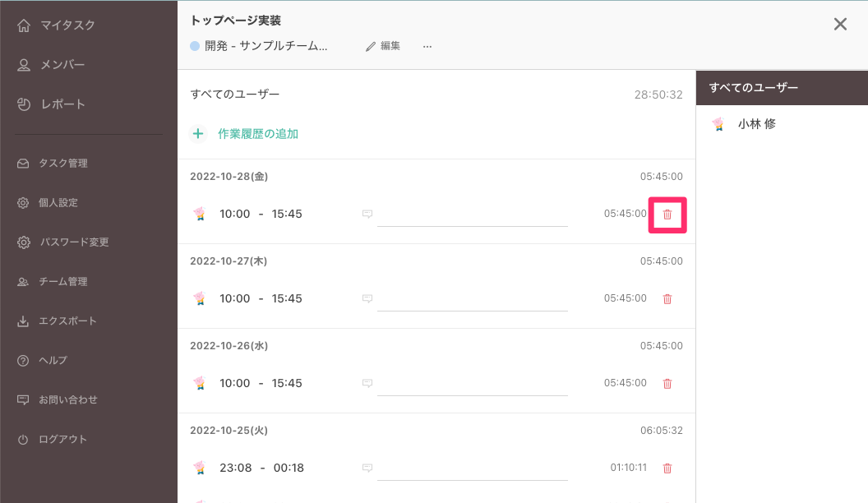Screen dimensions: 868x503
Task: Click comment input field for 2022-10-26 entry
Action: tap(473, 382)
